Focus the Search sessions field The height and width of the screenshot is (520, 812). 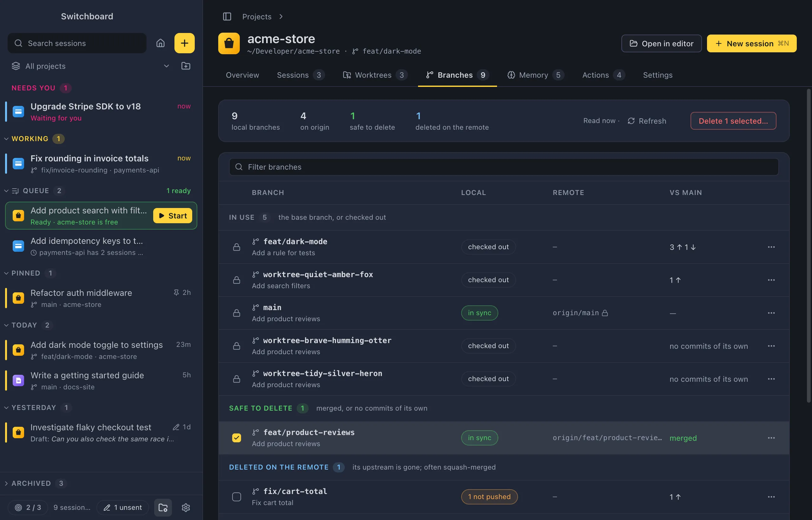(77, 43)
